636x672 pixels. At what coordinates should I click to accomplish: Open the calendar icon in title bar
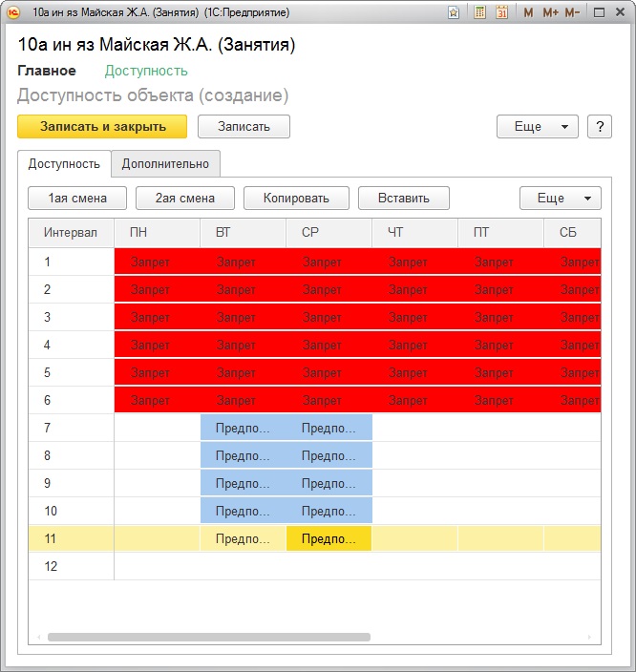501,12
